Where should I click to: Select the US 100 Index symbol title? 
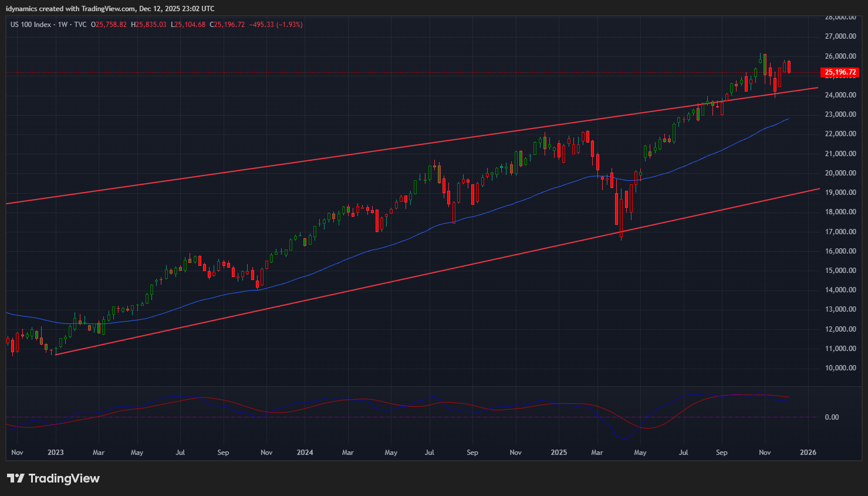pyautogui.click(x=31, y=25)
